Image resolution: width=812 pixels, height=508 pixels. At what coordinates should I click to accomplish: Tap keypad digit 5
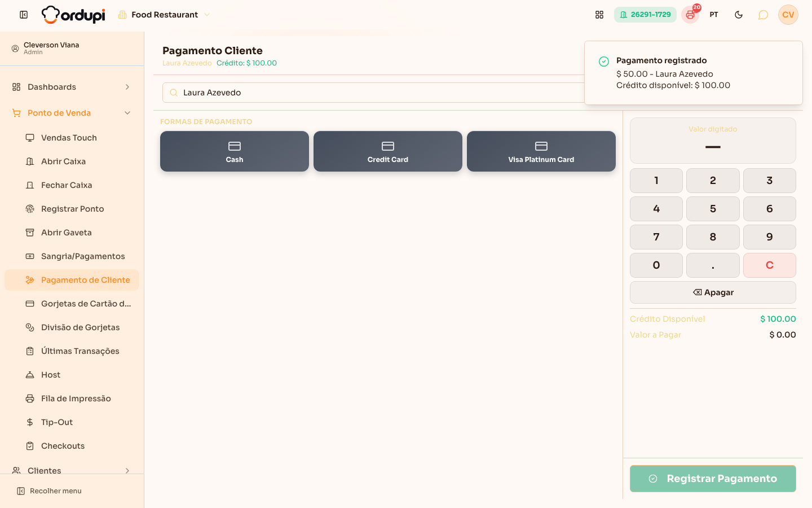click(x=713, y=209)
